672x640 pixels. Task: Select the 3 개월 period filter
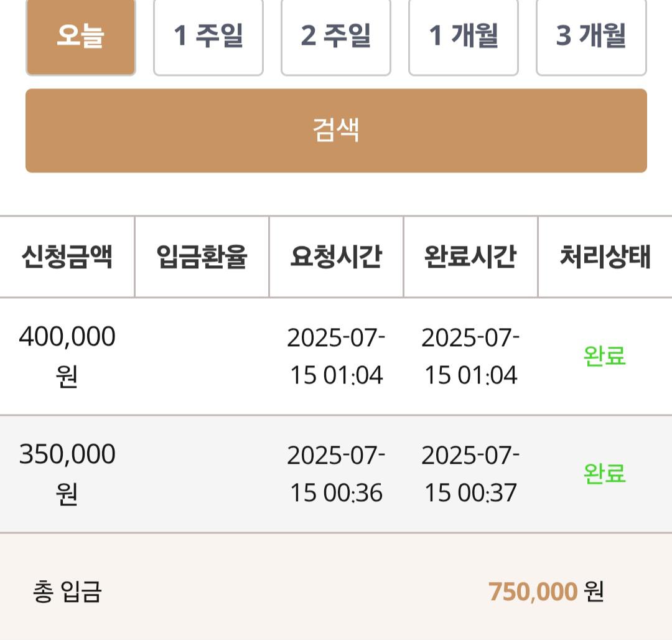tap(591, 37)
